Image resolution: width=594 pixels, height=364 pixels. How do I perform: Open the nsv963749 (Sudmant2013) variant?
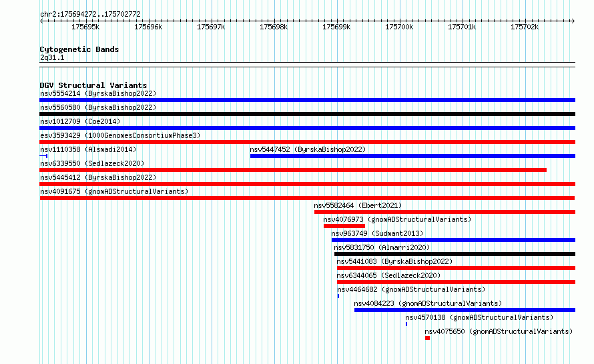click(377, 233)
